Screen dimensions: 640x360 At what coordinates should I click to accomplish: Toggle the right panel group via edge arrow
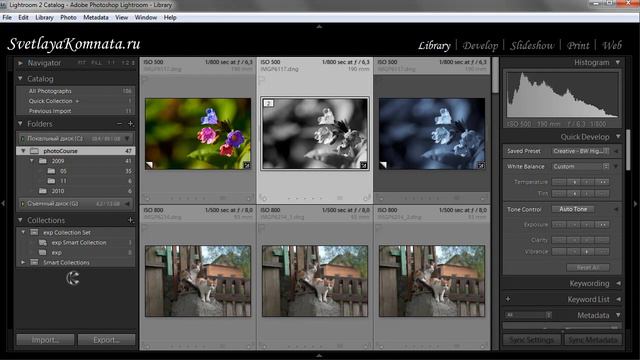tap(636, 203)
